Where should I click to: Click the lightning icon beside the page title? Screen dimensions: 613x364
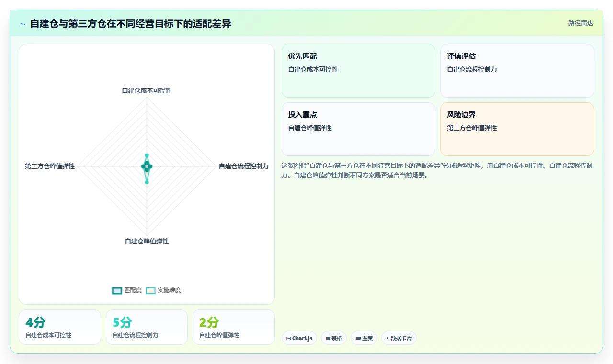click(23, 24)
